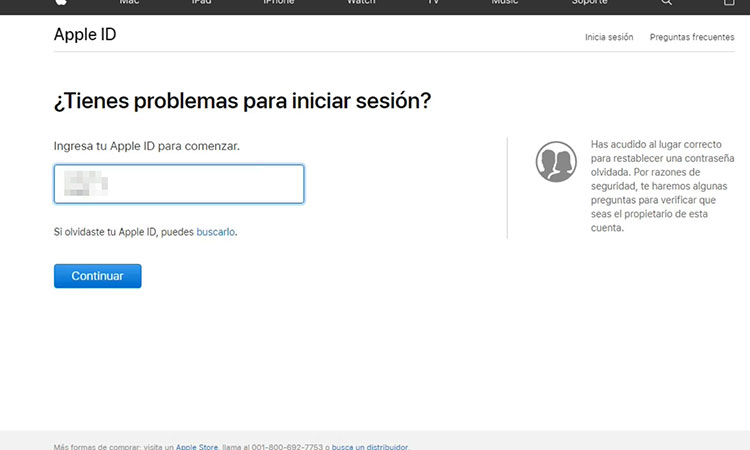Open busca un distribuidor footer link
The image size is (750, 450).
[370, 447]
